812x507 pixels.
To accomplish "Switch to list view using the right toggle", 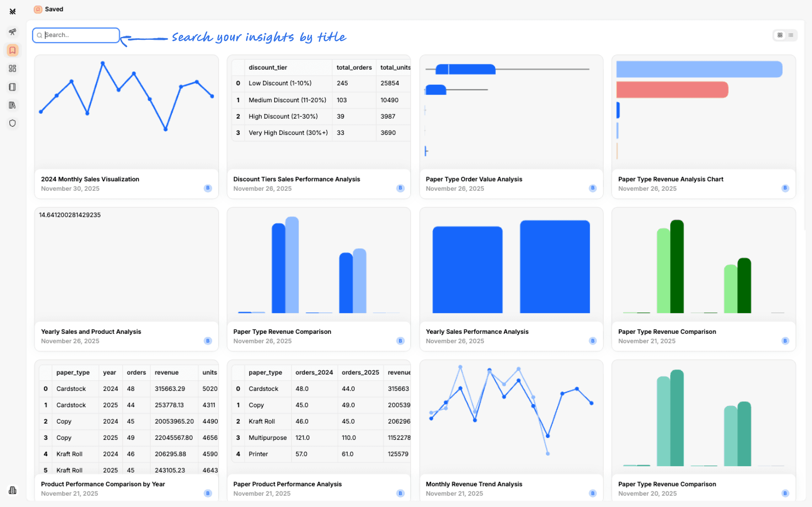I will [791, 35].
